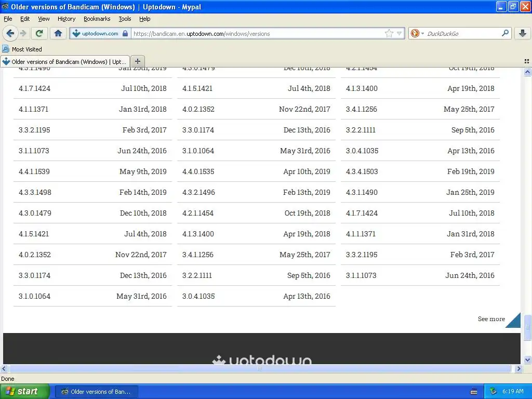
Task: Open version 4.4.1.1539 from May 9th, 2019
Action: tap(92, 171)
